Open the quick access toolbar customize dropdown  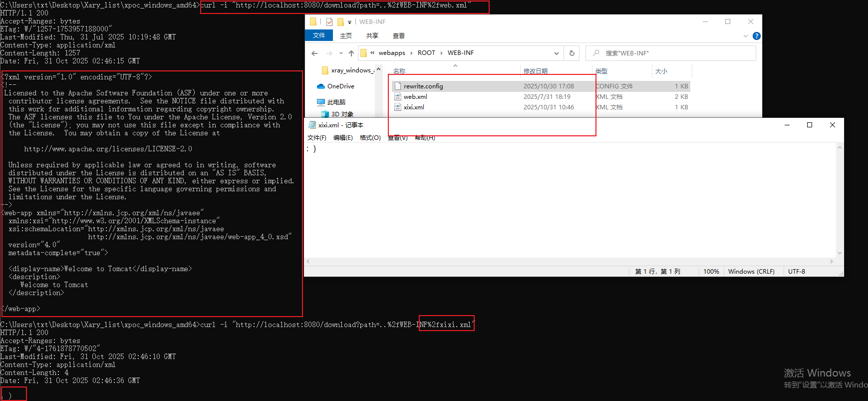349,22
